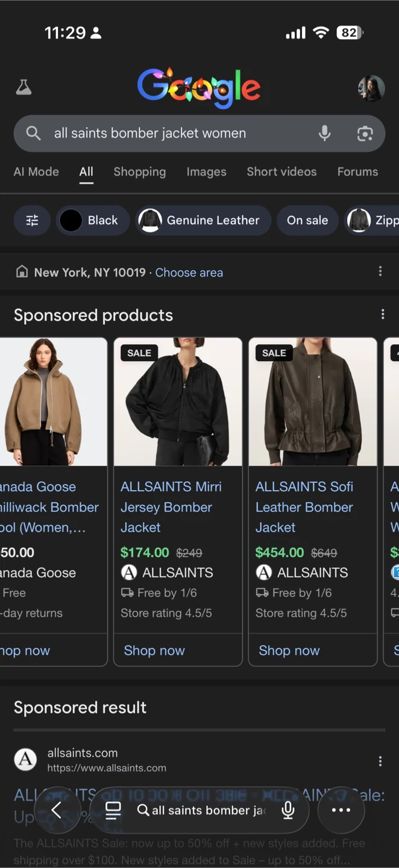Open location options three-dot menu

380,271
